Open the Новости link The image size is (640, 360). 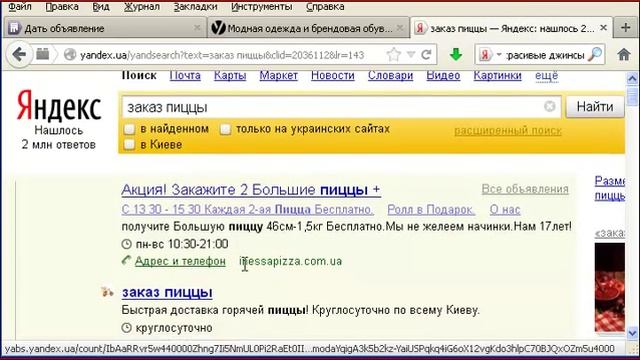[x=333, y=76]
